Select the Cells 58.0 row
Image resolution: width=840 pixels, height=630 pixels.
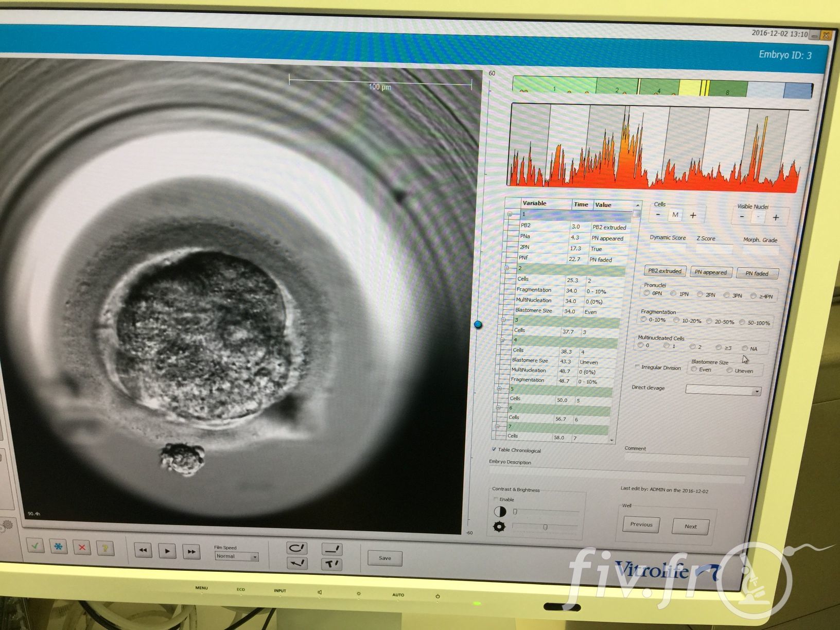(x=557, y=437)
